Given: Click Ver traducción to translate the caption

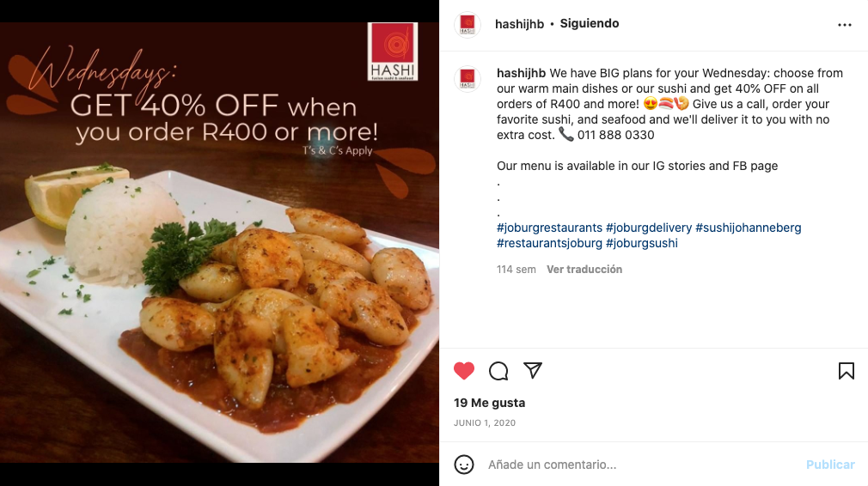Looking at the screenshot, I should point(584,270).
